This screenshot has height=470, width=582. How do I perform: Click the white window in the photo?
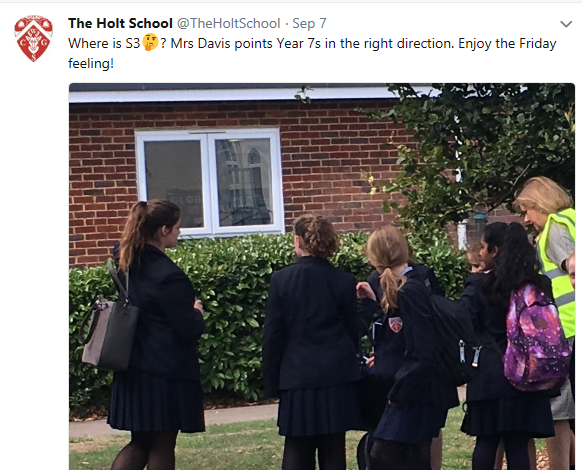tap(209, 182)
